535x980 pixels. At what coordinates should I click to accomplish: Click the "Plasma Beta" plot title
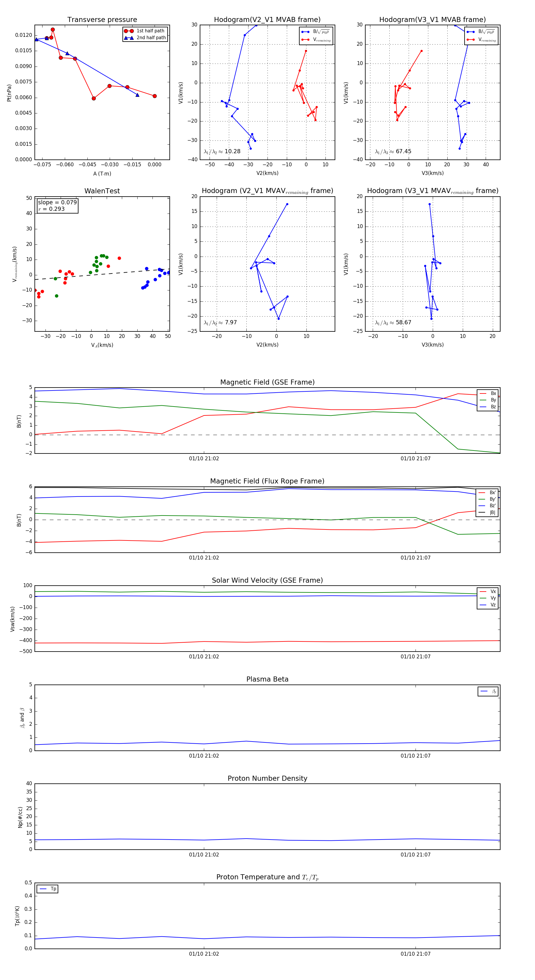(x=267, y=679)
